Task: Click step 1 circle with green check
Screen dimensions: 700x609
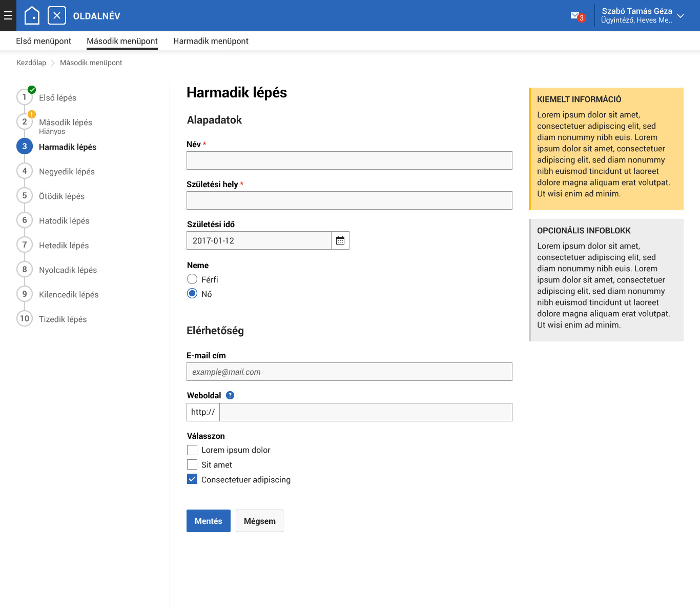Action: tap(25, 97)
